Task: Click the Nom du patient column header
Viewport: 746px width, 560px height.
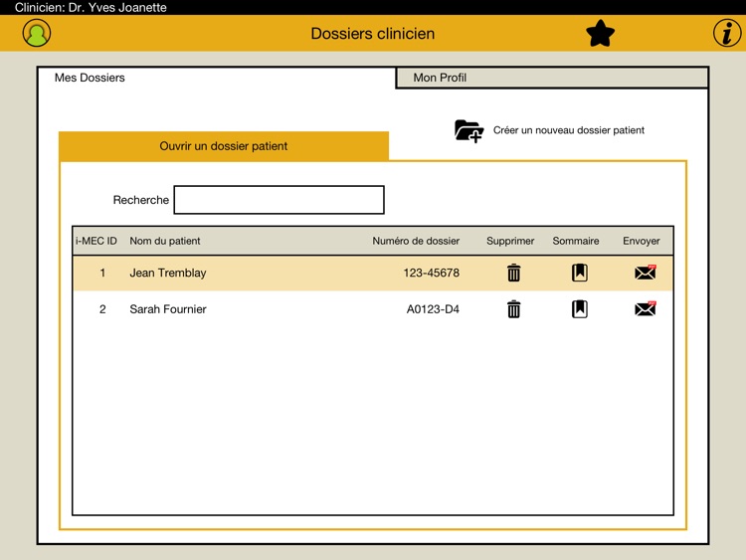Action: point(164,241)
